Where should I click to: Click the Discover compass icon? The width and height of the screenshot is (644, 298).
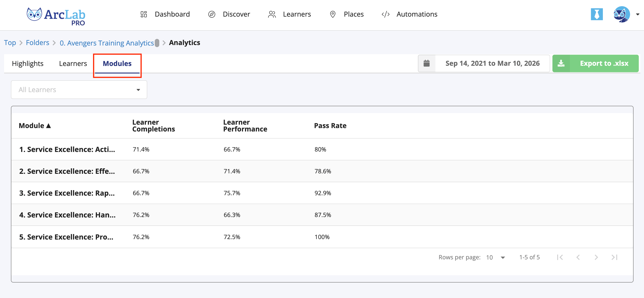(212, 14)
